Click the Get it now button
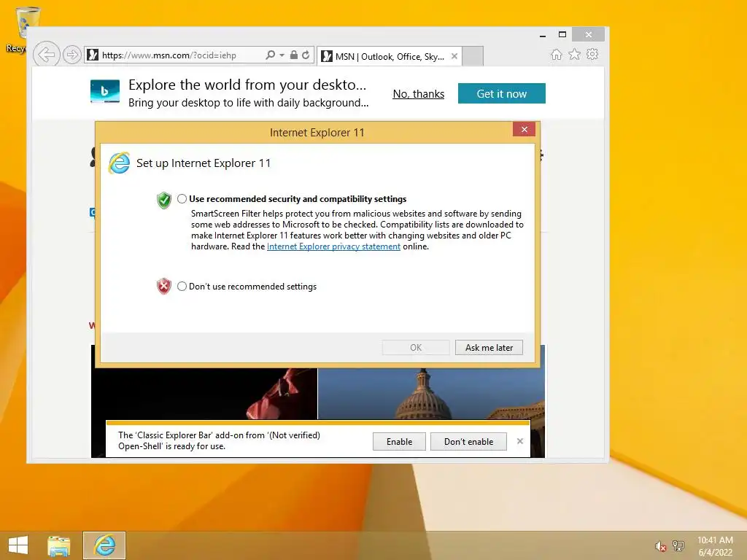Viewport: 747px width, 560px height. [502, 93]
